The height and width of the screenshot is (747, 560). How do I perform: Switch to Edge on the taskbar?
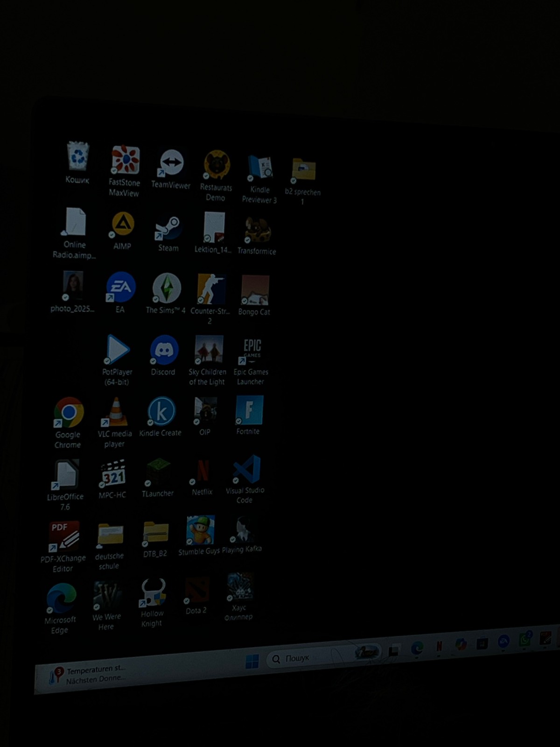point(417,648)
